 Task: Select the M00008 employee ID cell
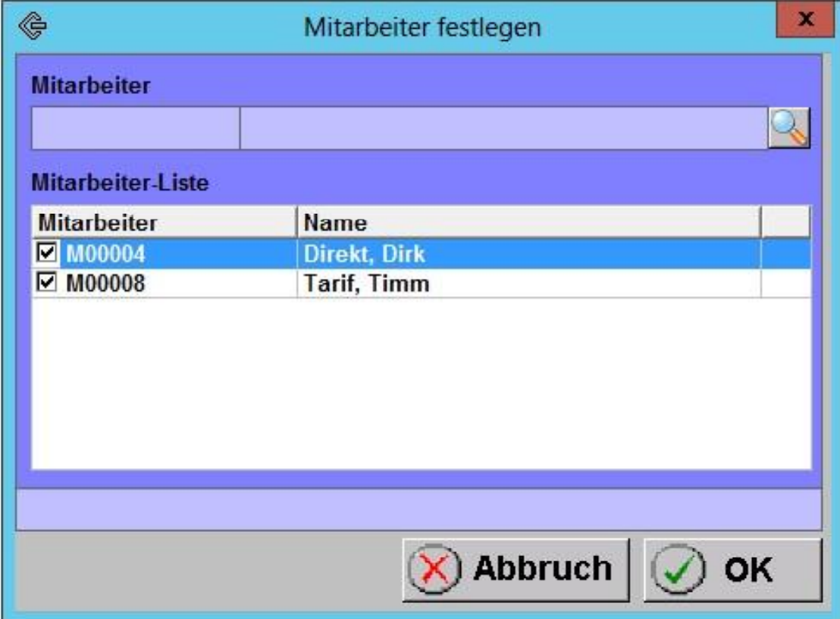click(106, 283)
